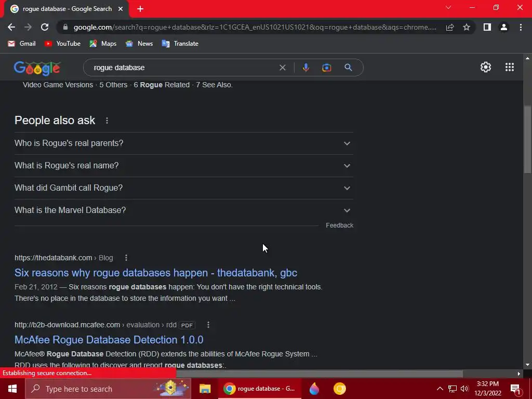The image size is (532, 399).
Task: Open McAfee Rogue Database Detection result
Action: (109, 340)
